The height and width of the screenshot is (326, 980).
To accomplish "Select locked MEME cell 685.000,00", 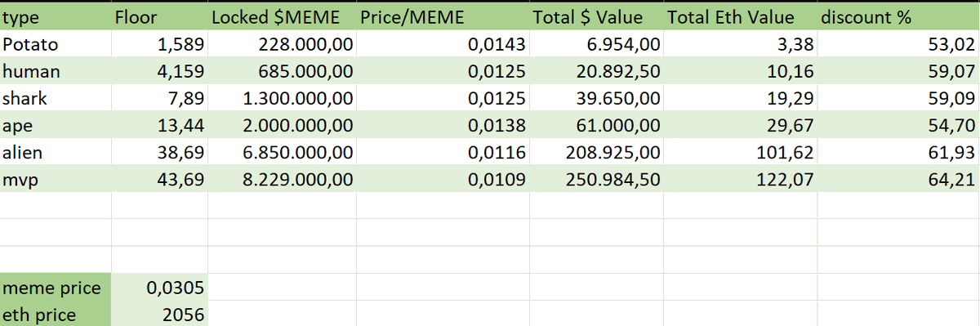I will point(283,71).
